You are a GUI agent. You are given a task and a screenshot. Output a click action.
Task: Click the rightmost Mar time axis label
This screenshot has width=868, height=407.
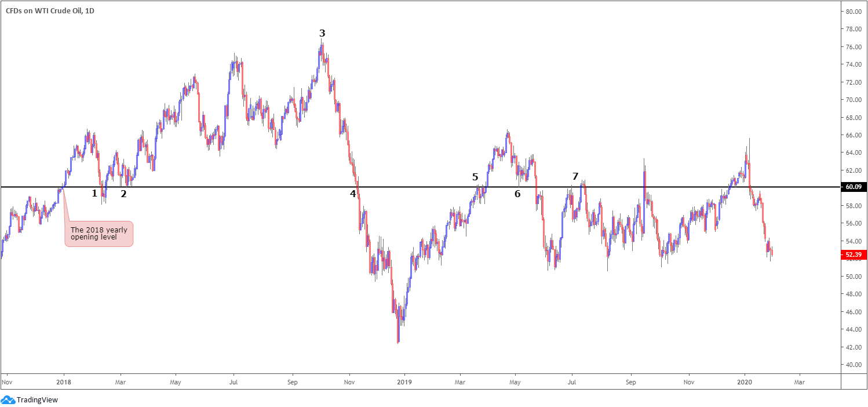click(x=800, y=383)
